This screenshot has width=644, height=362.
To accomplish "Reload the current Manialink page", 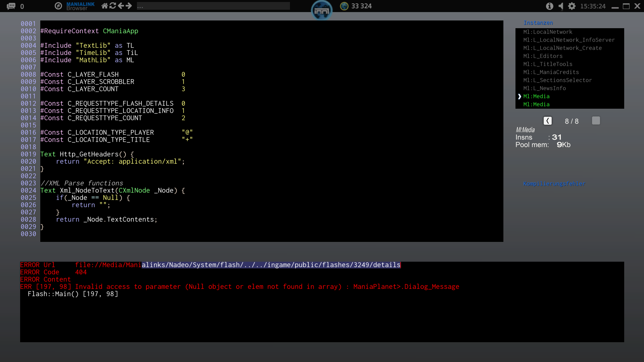I will (113, 6).
